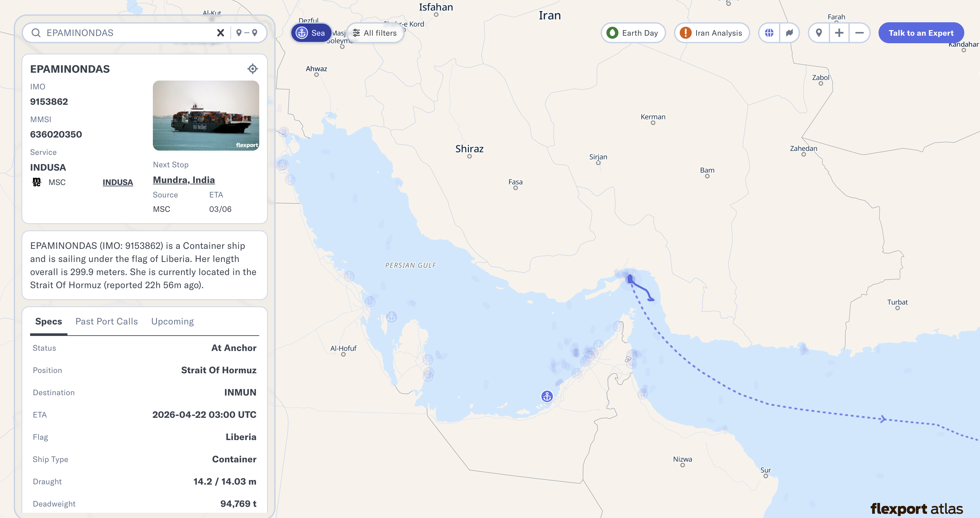Screen dimensions: 980x518
Task: Click Talk to an Expert button
Action: click(921, 33)
